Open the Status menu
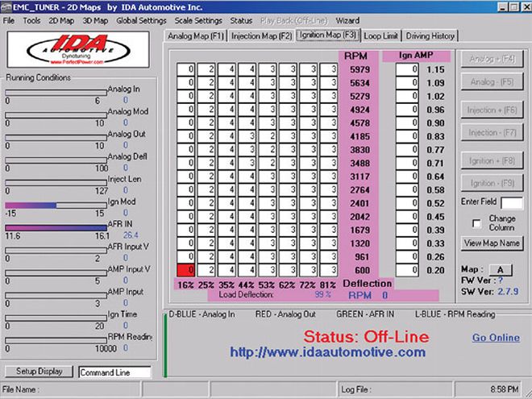 pos(241,21)
